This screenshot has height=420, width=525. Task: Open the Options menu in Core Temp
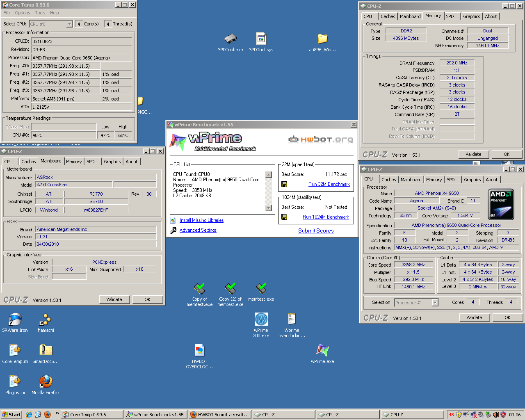[23, 13]
